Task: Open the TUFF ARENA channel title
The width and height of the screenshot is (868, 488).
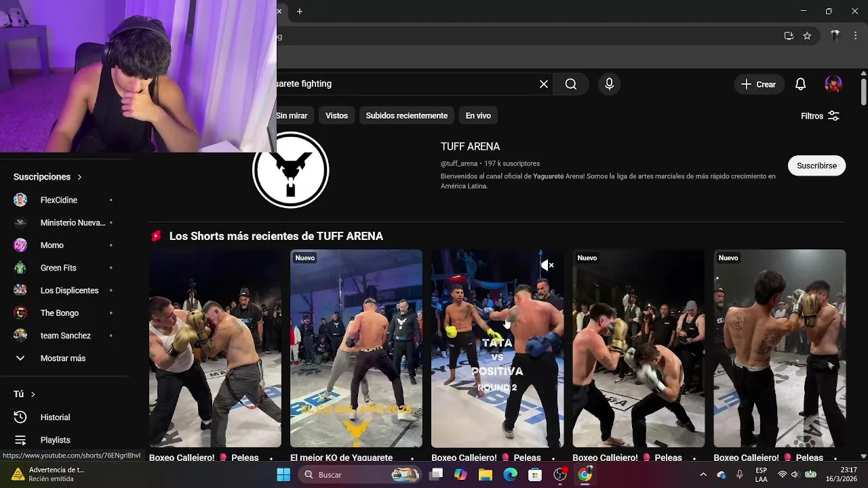Action: (470, 146)
